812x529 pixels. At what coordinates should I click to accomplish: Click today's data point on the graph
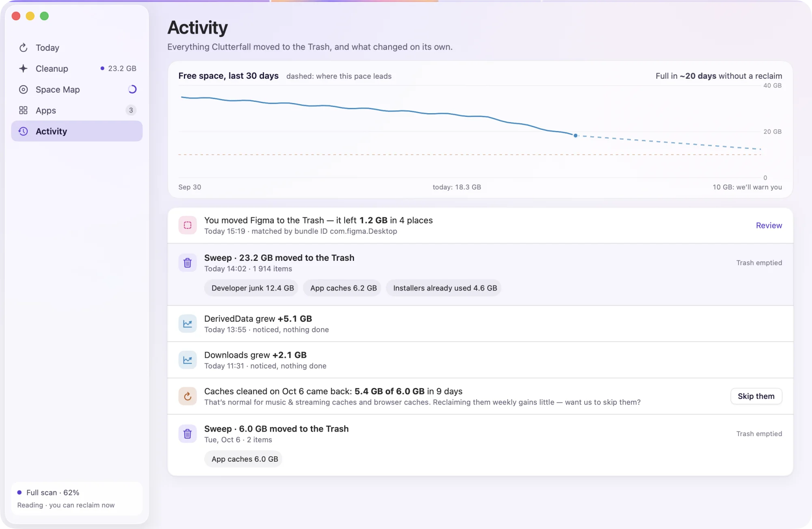pyautogui.click(x=575, y=135)
